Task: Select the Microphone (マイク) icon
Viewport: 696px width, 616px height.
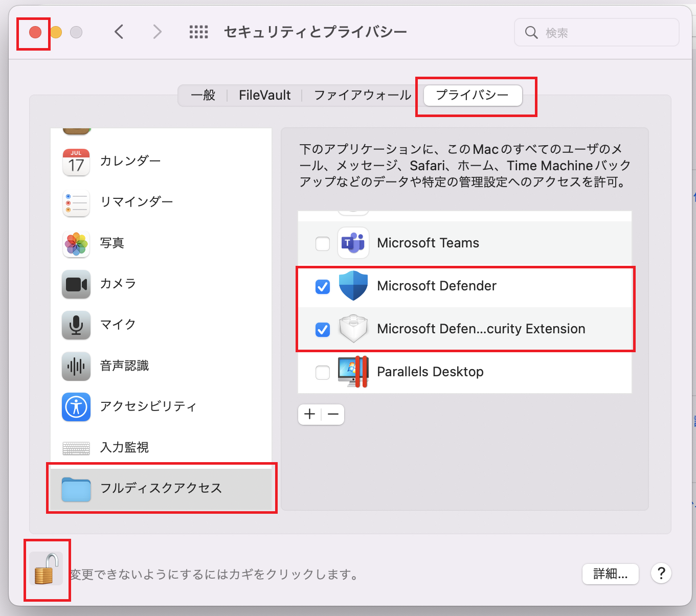Action: (x=76, y=325)
